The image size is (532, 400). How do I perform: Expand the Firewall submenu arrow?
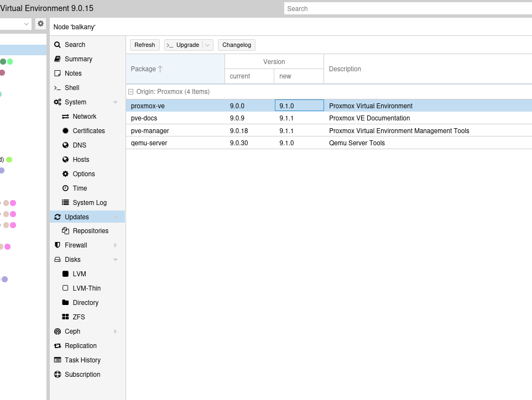point(116,245)
